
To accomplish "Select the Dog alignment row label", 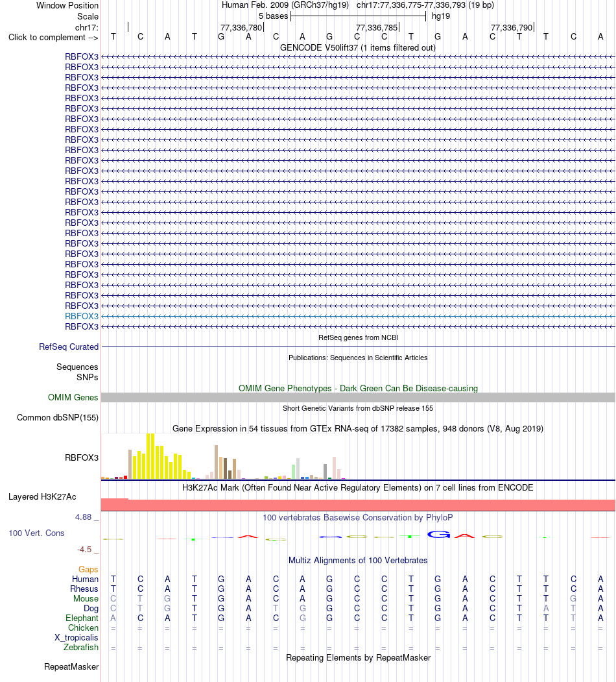I will click(x=91, y=609).
